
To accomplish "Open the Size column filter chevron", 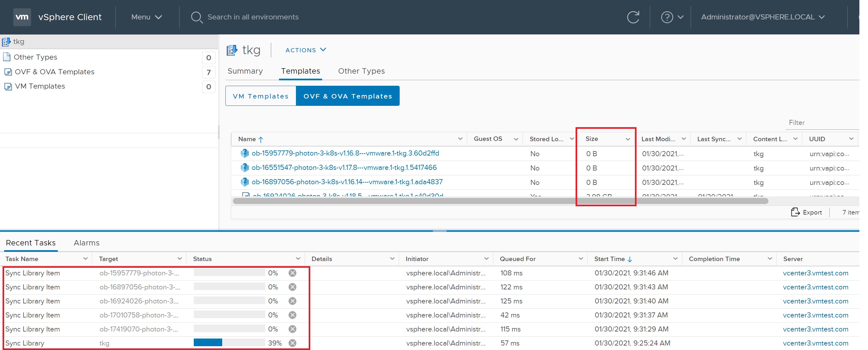I will tap(627, 139).
